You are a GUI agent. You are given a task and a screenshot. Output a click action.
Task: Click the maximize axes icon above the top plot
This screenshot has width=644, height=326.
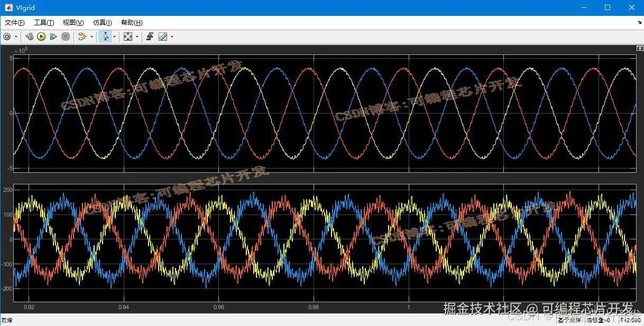[639, 48]
